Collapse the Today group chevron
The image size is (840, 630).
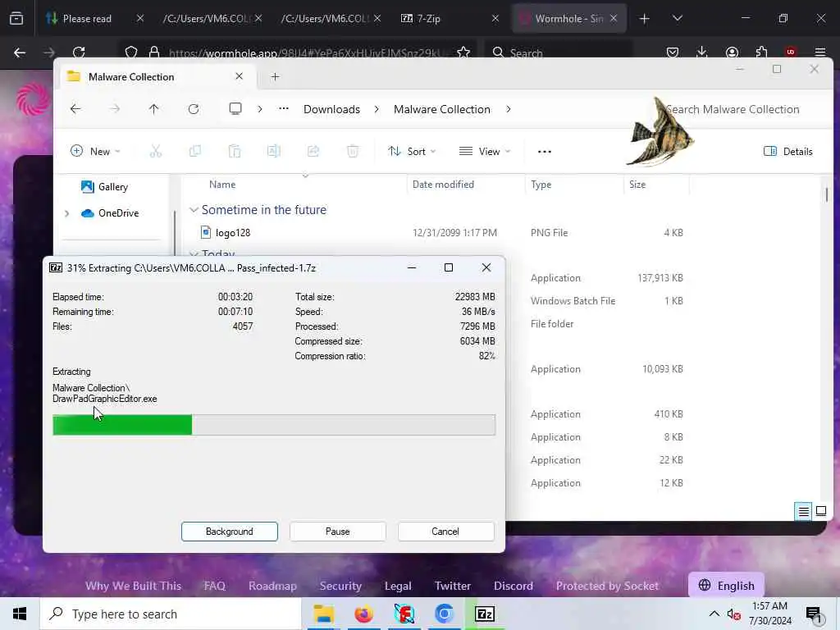pos(194,253)
